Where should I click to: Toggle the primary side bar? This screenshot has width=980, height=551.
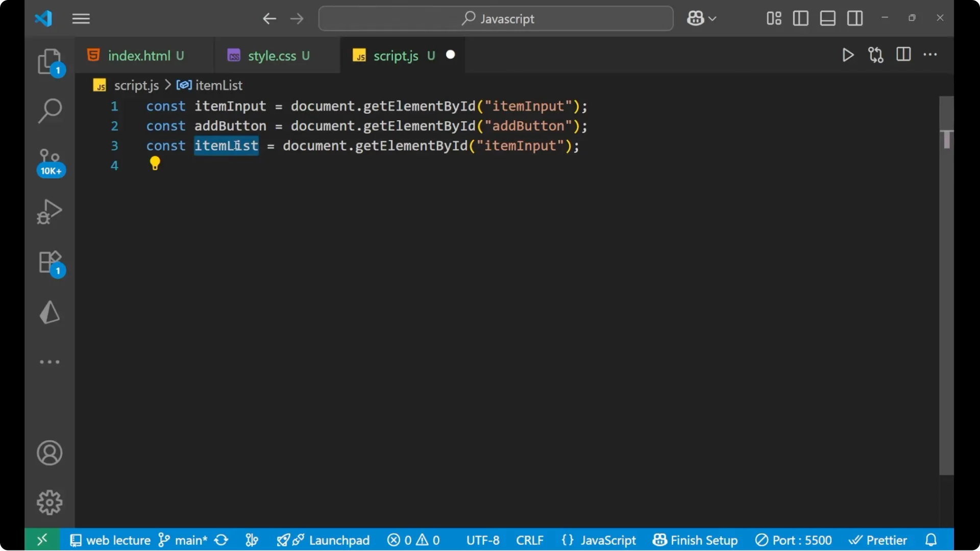800,18
